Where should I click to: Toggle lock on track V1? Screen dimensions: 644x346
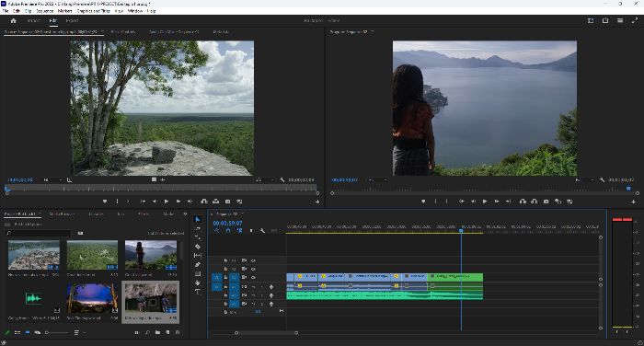(225, 277)
